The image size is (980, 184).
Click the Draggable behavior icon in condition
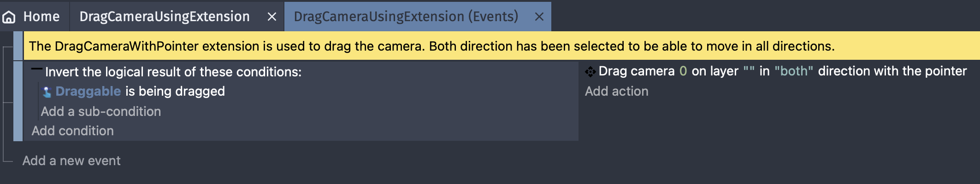pyautogui.click(x=47, y=92)
